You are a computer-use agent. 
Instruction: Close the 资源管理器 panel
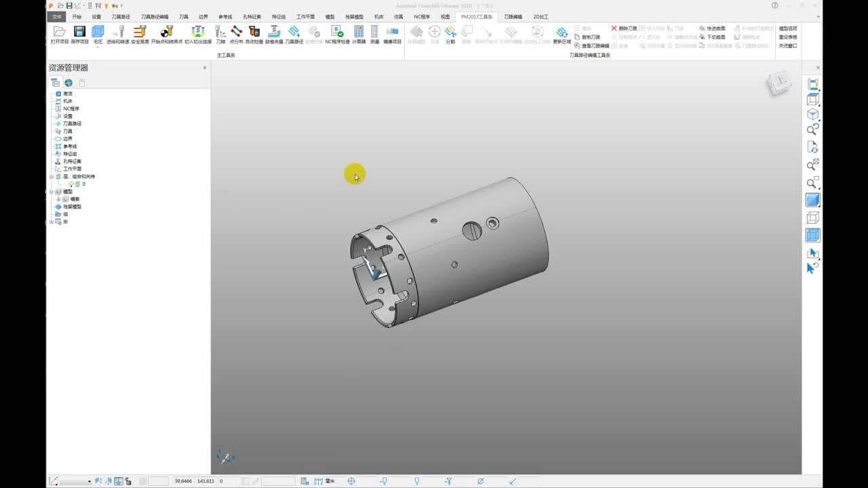coord(205,68)
